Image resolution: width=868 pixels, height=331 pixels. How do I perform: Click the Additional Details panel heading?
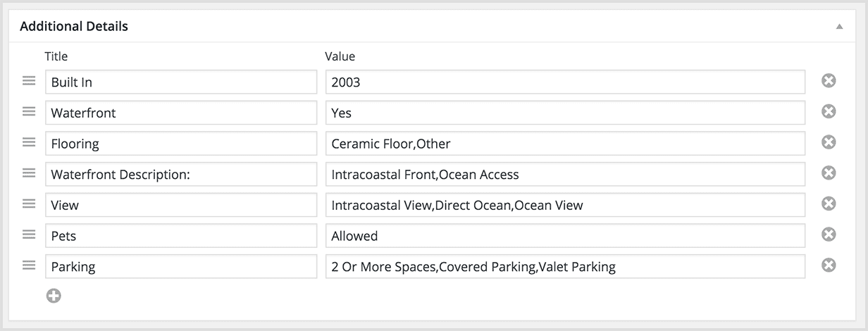point(74,27)
